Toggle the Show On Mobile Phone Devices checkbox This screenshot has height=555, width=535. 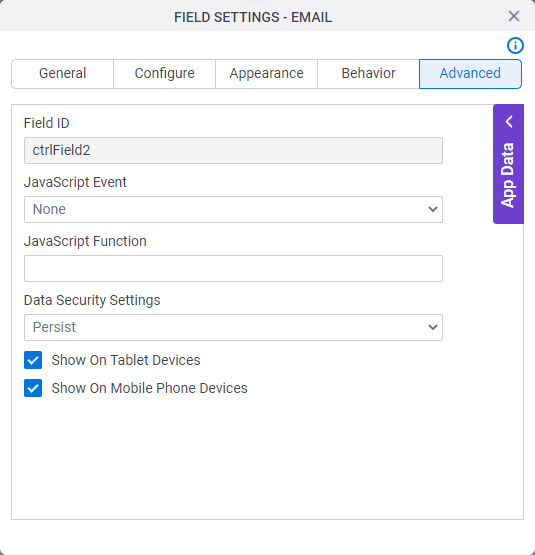(33, 388)
